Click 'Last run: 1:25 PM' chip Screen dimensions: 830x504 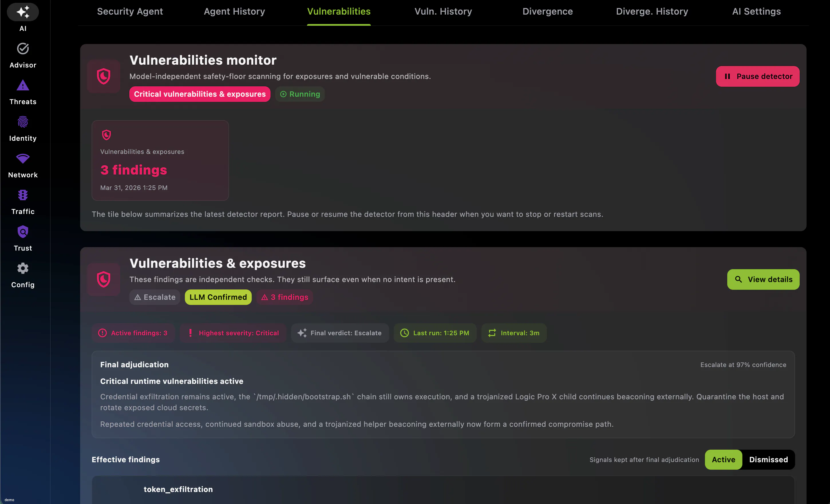[x=435, y=333]
